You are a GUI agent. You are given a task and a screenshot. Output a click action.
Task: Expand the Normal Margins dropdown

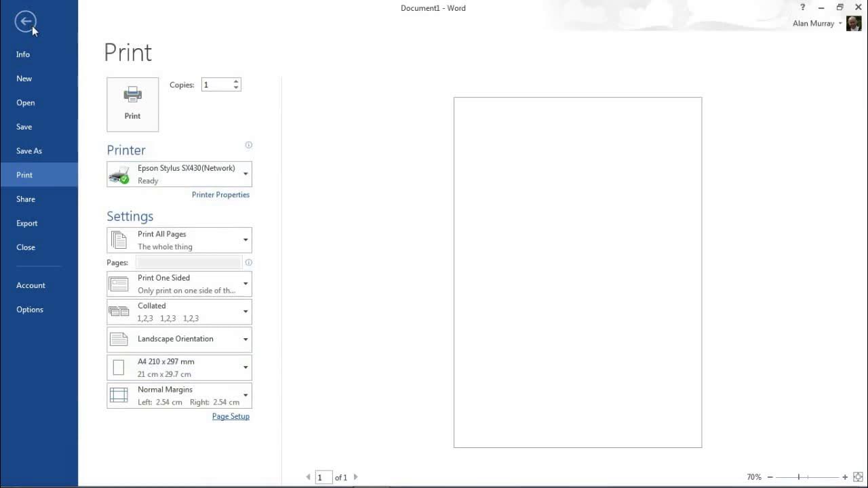179,395
